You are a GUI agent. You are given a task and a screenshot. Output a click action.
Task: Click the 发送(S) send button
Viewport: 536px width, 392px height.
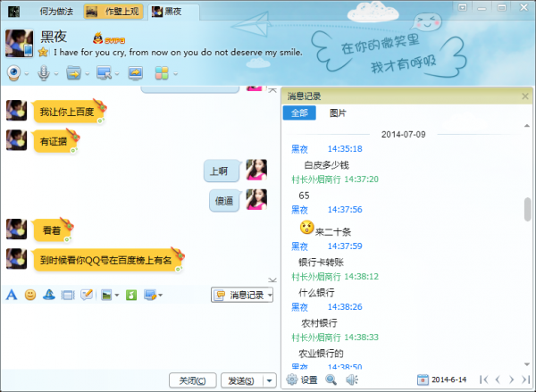tap(241, 380)
